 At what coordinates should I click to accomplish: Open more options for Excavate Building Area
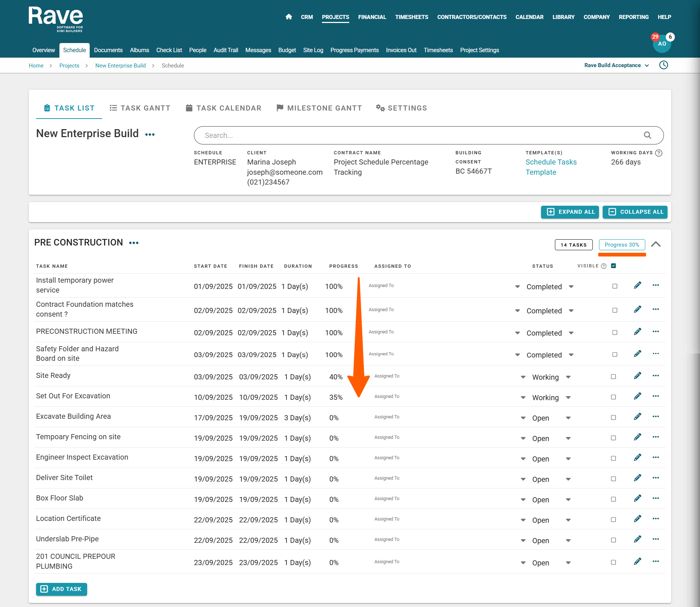656,417
